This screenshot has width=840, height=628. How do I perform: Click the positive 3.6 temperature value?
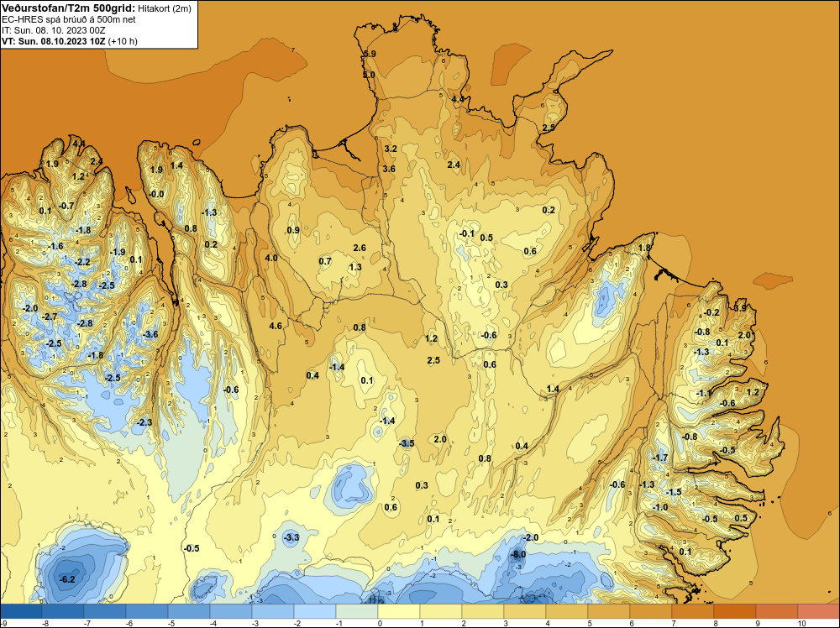pyautogui.click(x=389, y=169)
